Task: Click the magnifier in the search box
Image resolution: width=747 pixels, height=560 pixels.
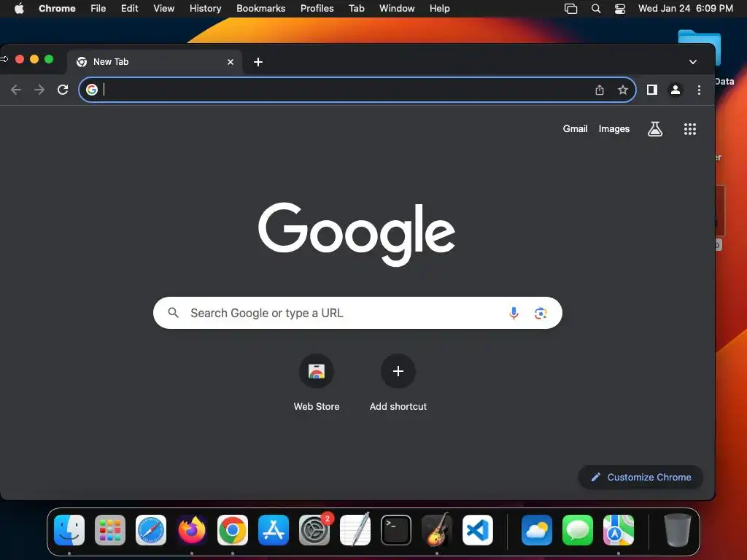Action: pos(174,312)
